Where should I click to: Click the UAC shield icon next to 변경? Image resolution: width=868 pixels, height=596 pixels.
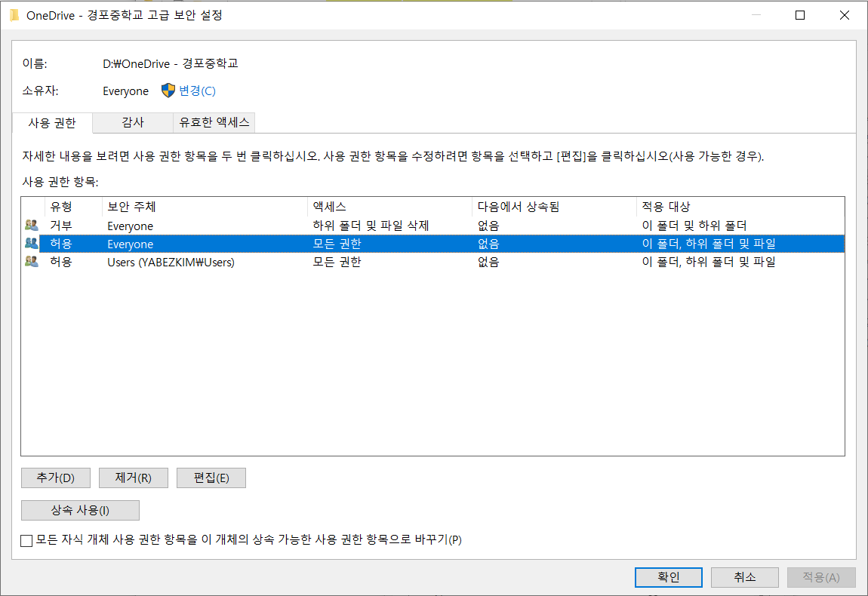[x=168, y=91]
